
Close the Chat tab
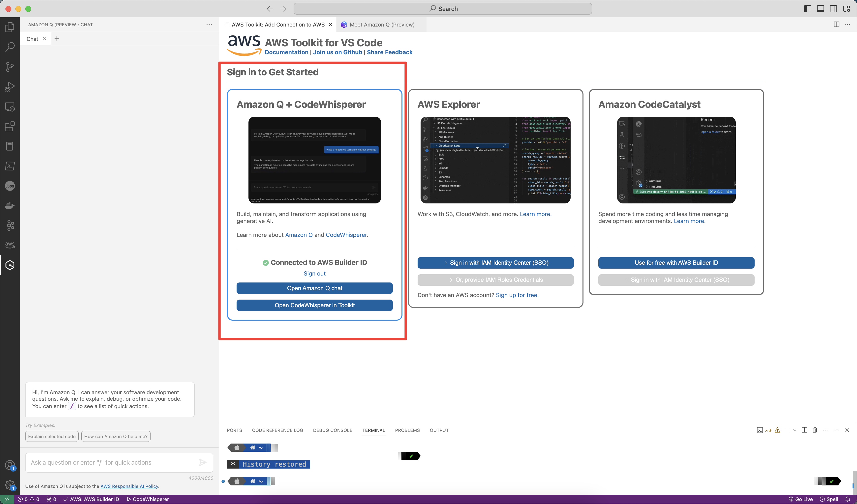point(45,39)
